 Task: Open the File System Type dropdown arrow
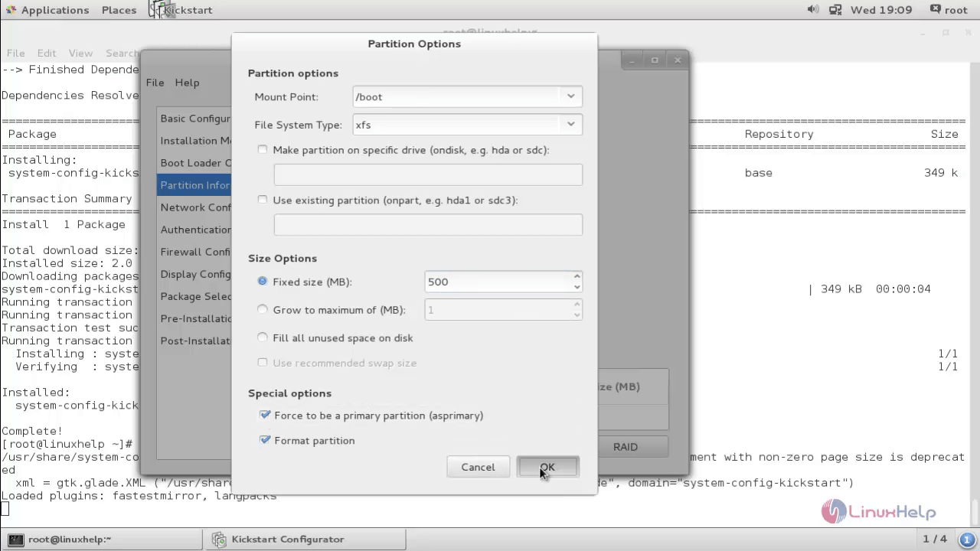tap(570, 124)
